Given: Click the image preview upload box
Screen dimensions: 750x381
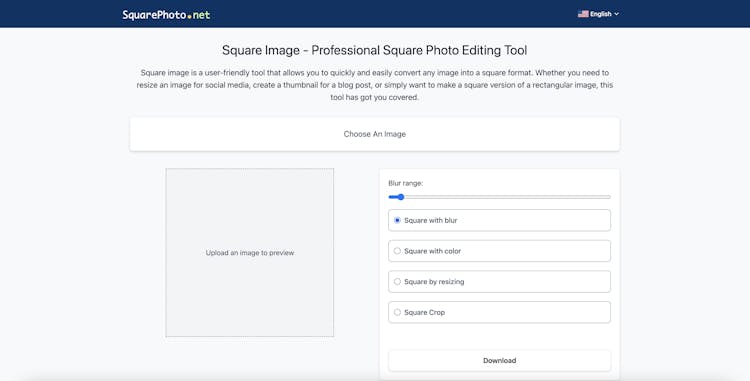Looking at the screenshot, I should 250,252.
